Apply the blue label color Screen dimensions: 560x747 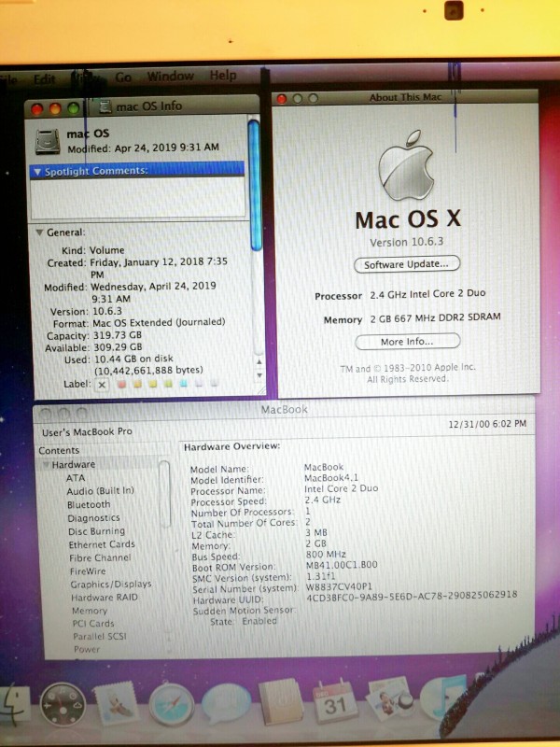click(x=183, y=384)
